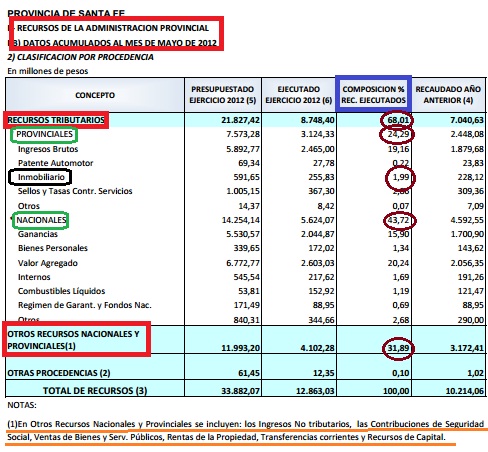Select OTROS RECURSOS NACIONALES Y PROVINCIALES(1) label
The image size is (488, 452).
click(73, 340)
